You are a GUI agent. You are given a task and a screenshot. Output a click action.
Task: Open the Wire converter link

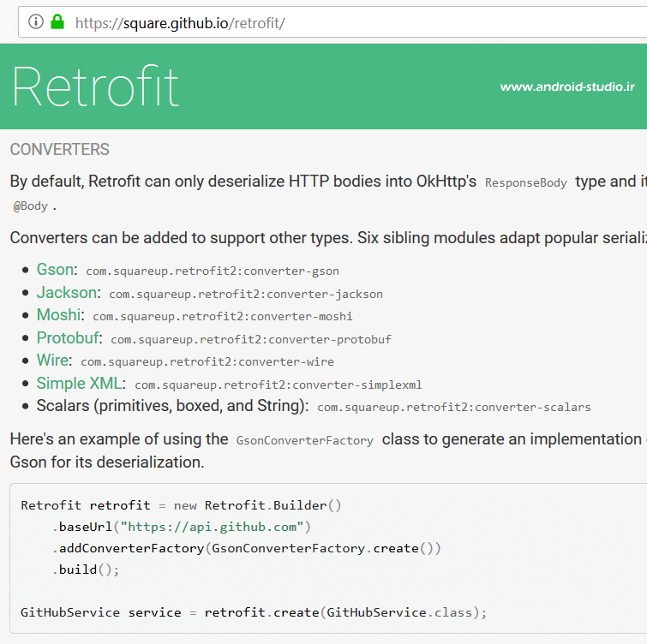click(53, 361)
